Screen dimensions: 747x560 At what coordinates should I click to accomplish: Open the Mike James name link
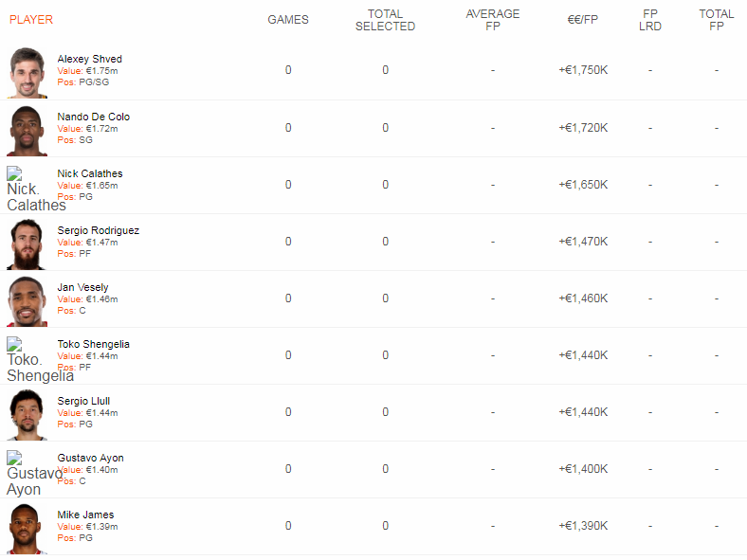click(85, 515)
